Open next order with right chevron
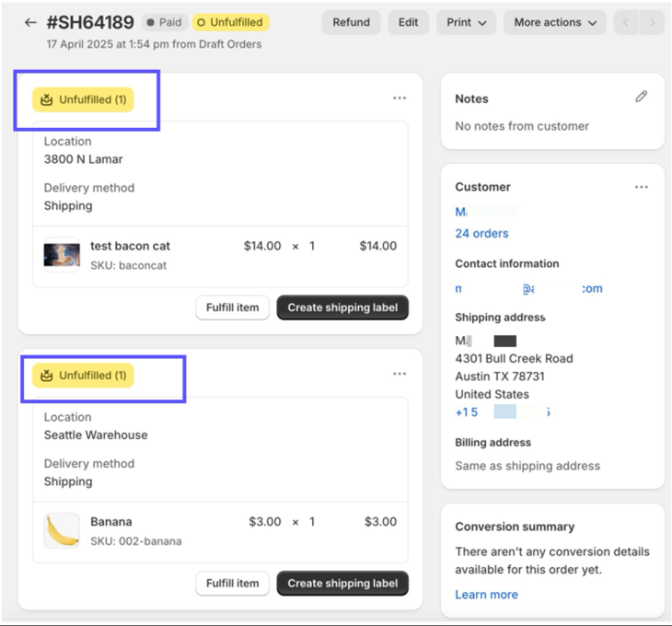Image resolution: width=672 pixels, height=626 pixels. (652, 22)
